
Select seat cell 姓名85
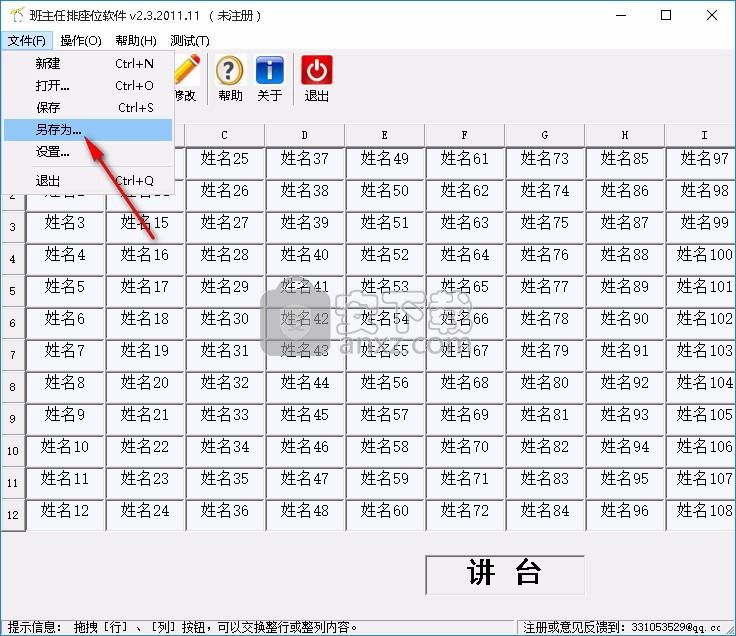(x=625, y=163)
